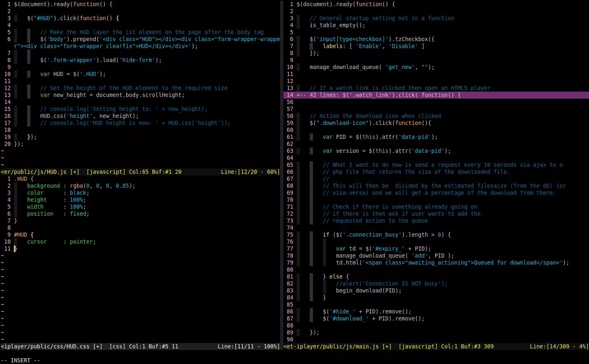Click the if ($('.connection_busy').length > 0) line
Screen dimensions: 589x364
click(387, 235)
